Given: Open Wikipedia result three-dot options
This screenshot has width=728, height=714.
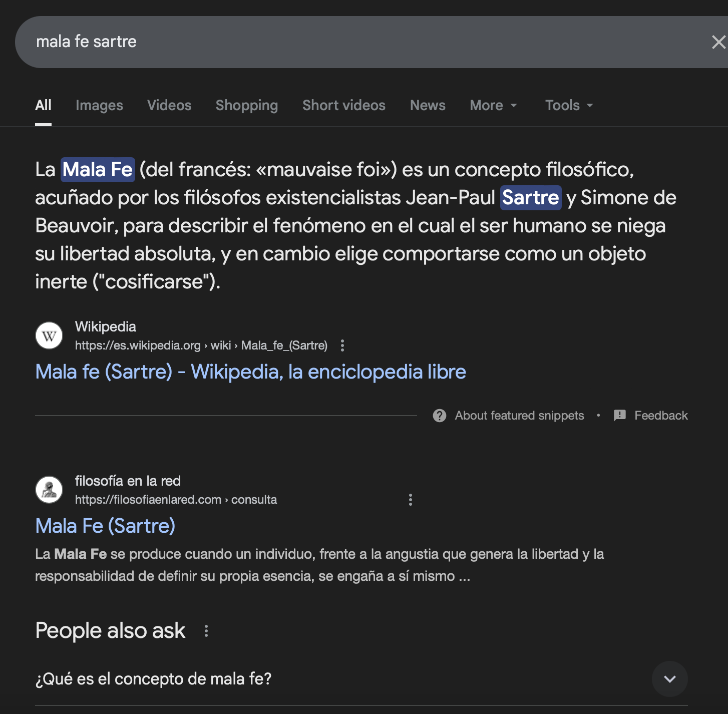Looking at the screenshot, I should pos(342,345).
